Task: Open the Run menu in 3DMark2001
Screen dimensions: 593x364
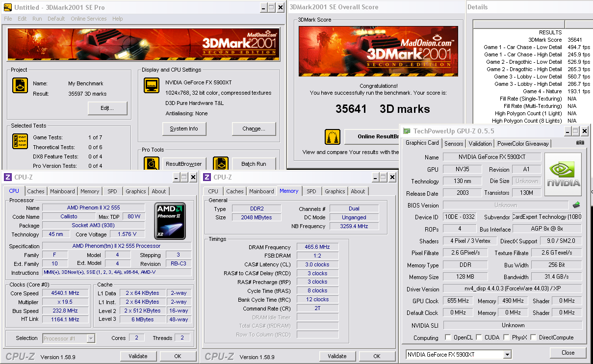Action: point(37,19)
